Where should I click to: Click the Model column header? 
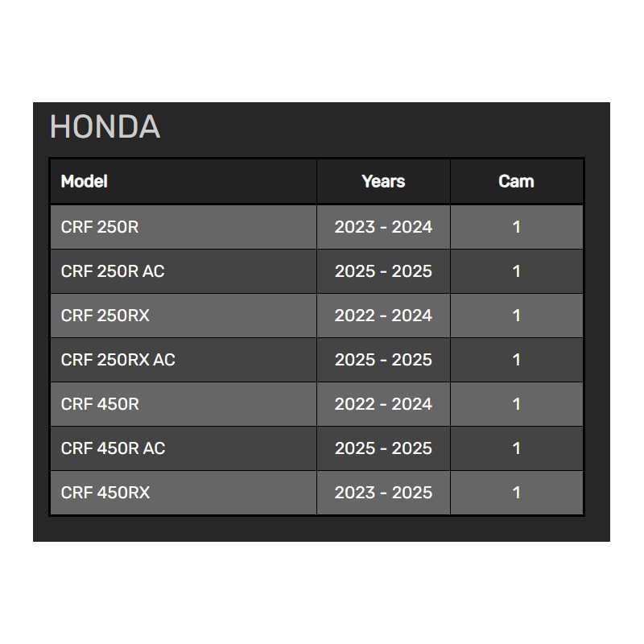click(85, 181)
